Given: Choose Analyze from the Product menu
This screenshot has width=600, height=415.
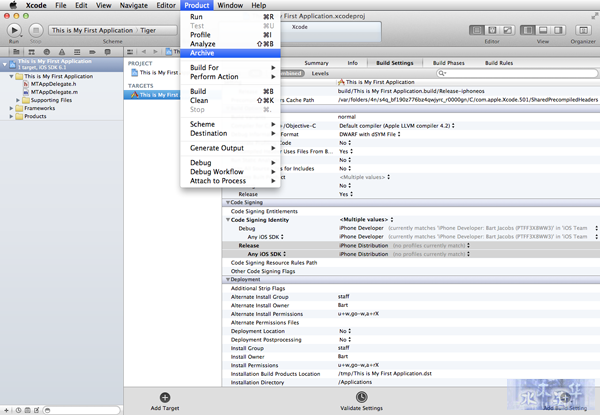Looking at the screenshot, I should click(x=230, y=44).
